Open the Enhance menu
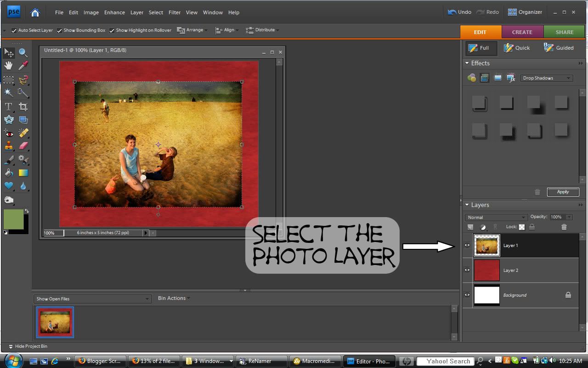The height and width of the screenshot is (368, 588). (x=114, y=12)
